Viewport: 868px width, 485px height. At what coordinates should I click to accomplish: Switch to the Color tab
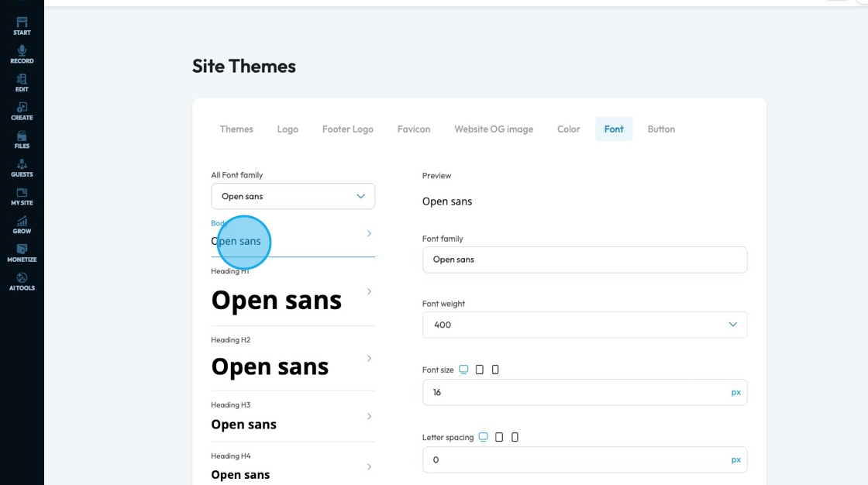(569, 129)
